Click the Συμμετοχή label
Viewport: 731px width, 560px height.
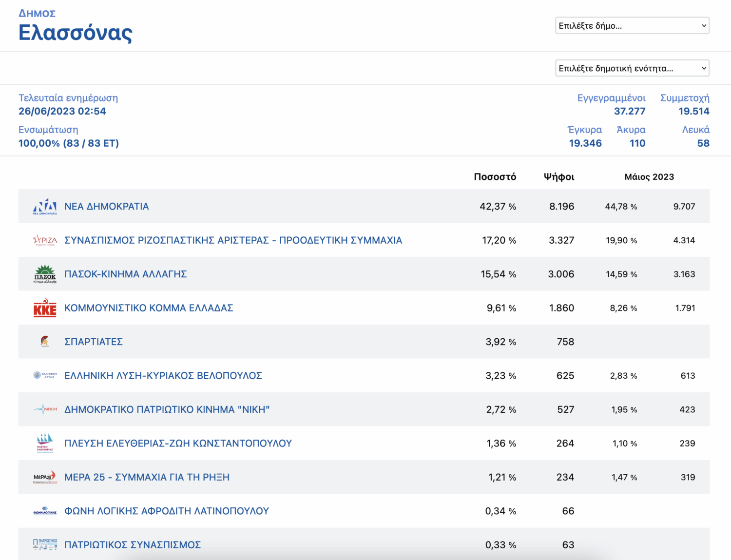685,98
